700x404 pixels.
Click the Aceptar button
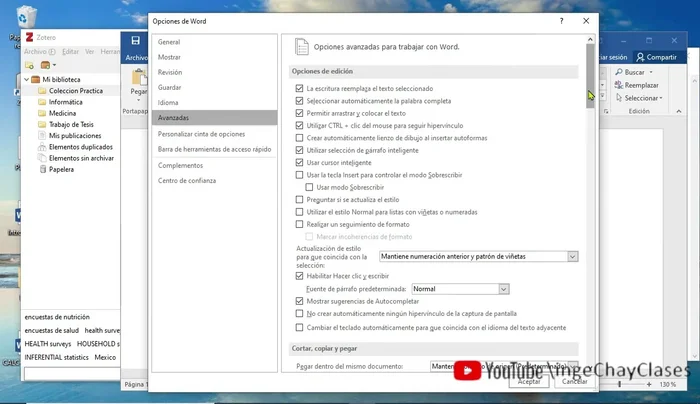point(529,381)
